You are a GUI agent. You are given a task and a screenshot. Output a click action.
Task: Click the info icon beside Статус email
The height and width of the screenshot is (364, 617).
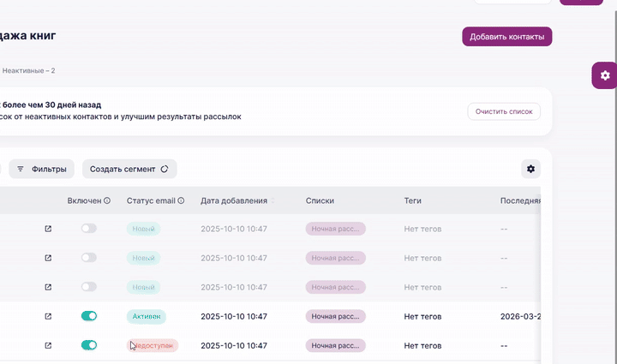(182, 201)
